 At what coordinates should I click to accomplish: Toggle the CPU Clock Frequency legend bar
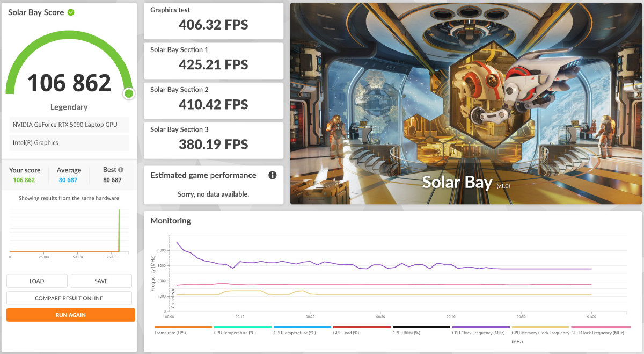pos(481,327)
